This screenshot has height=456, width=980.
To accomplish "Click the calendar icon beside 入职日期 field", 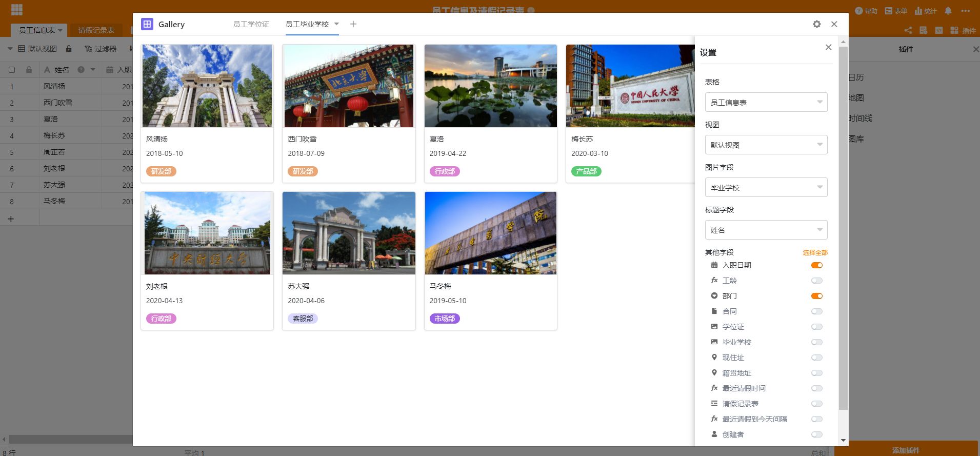I will point(714,265).
